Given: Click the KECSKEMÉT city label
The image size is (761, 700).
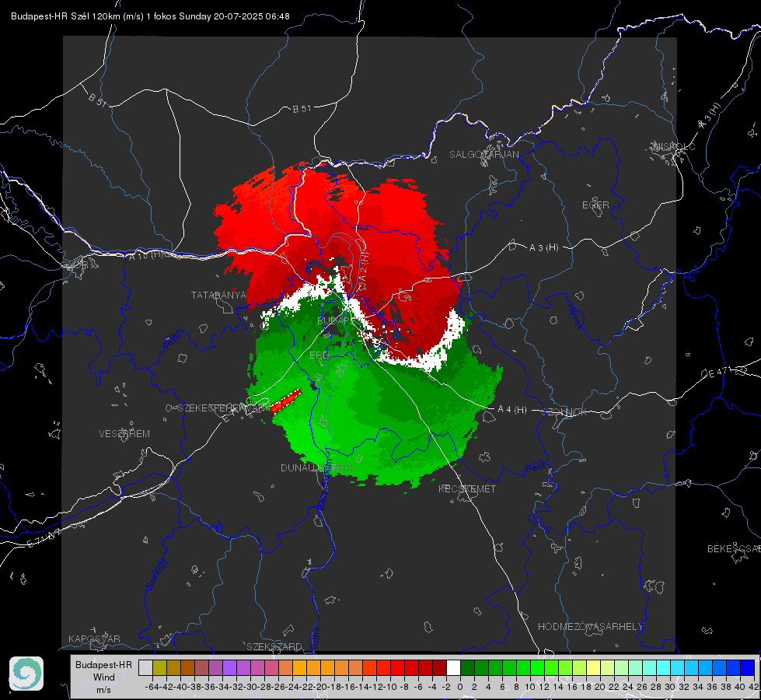Looking at the screenshot, I should pyautogui.click(x=467, y=488).
